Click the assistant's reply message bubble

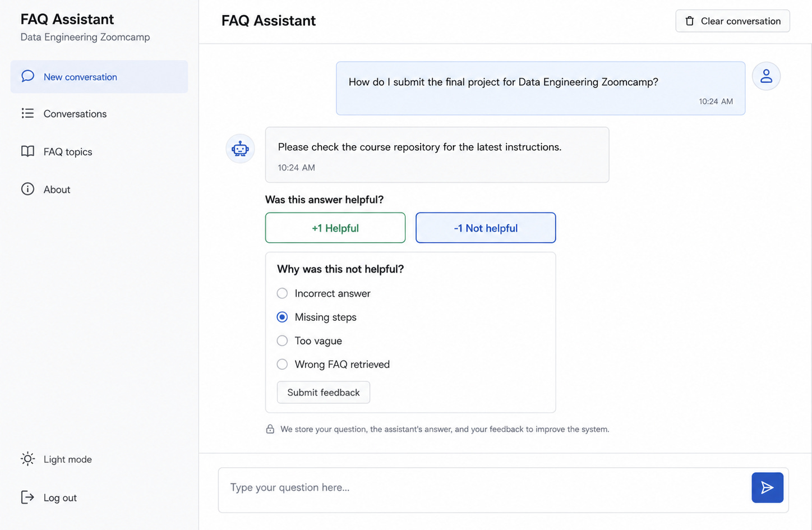coord(437,155)
